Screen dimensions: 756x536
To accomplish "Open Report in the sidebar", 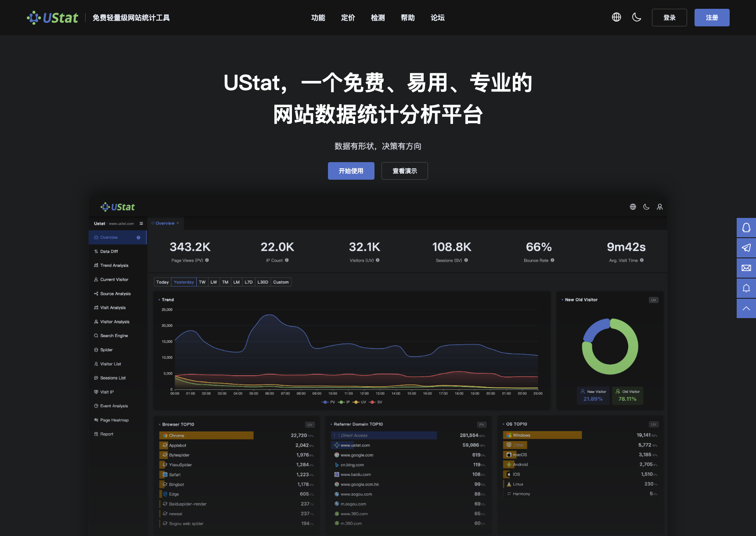I will tap(117, 434).
